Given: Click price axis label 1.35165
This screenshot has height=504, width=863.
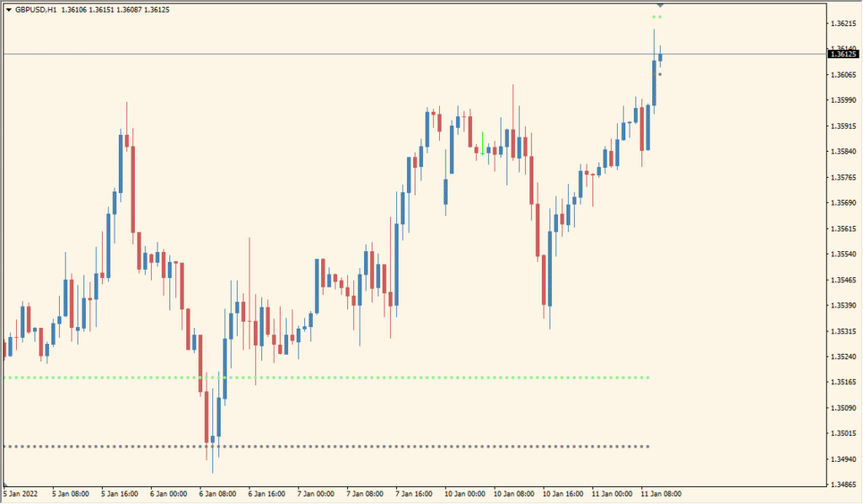Looking at the screenshot, I should (x=843, y=383).
